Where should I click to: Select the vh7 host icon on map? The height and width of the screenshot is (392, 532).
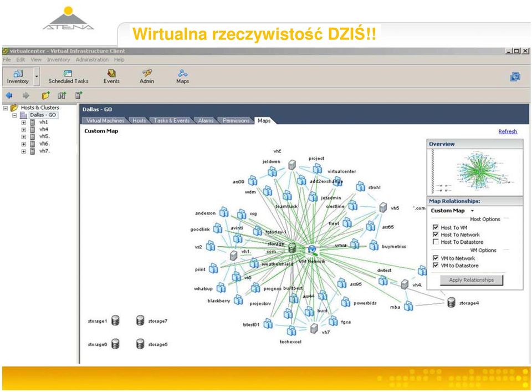tap(314, 328)
